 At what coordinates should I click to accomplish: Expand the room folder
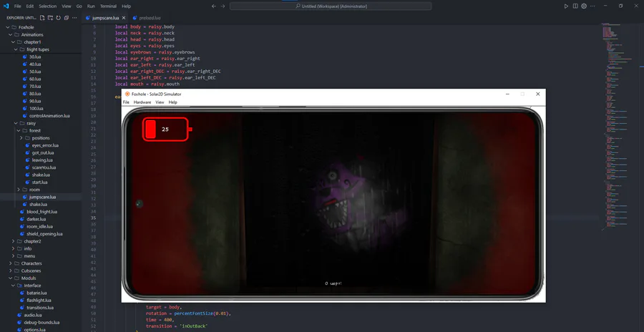pos(19,190)
